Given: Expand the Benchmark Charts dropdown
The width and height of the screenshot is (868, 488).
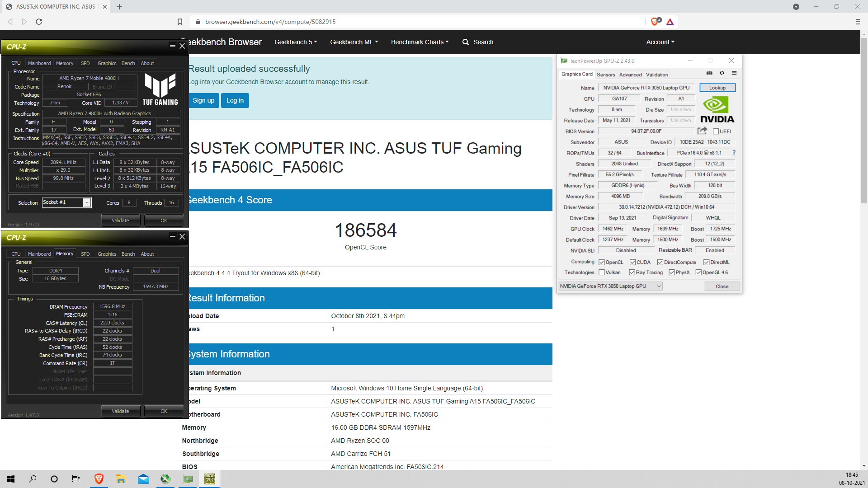Looking at the screenshot, I should click(x=420, y=42).
